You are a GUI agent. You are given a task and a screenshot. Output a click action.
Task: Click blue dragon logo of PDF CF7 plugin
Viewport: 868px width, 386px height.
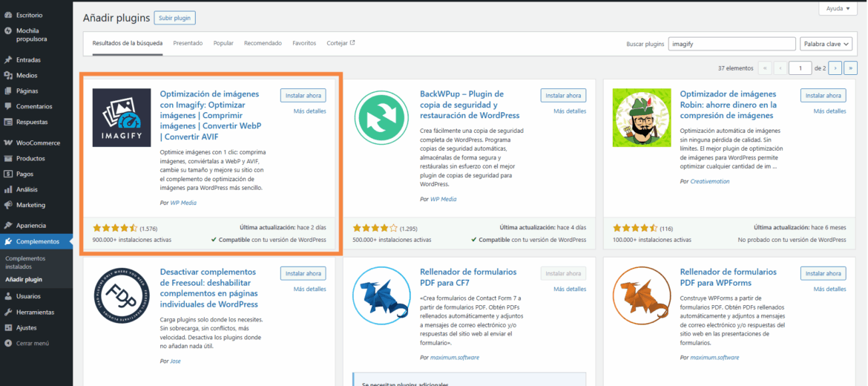[x=381, y=295]
